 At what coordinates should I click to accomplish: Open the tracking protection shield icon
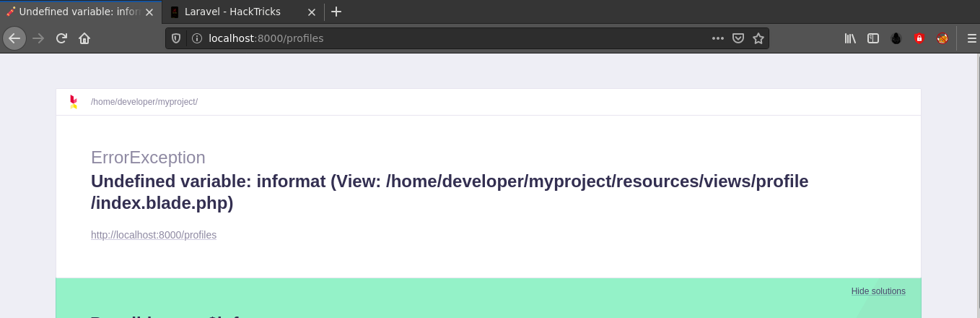point(176,38)
